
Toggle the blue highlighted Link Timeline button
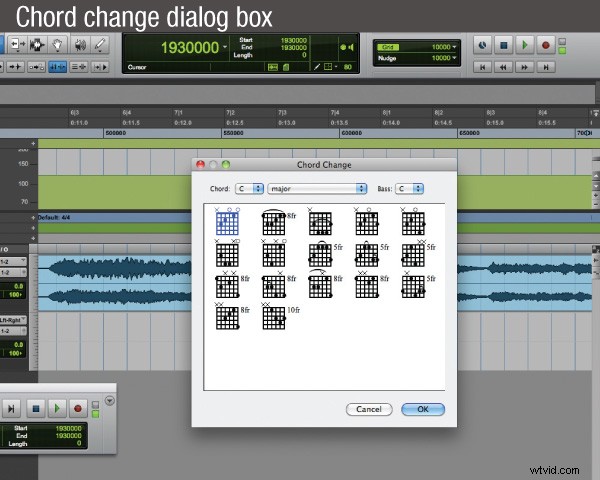[x=57, y=67]
